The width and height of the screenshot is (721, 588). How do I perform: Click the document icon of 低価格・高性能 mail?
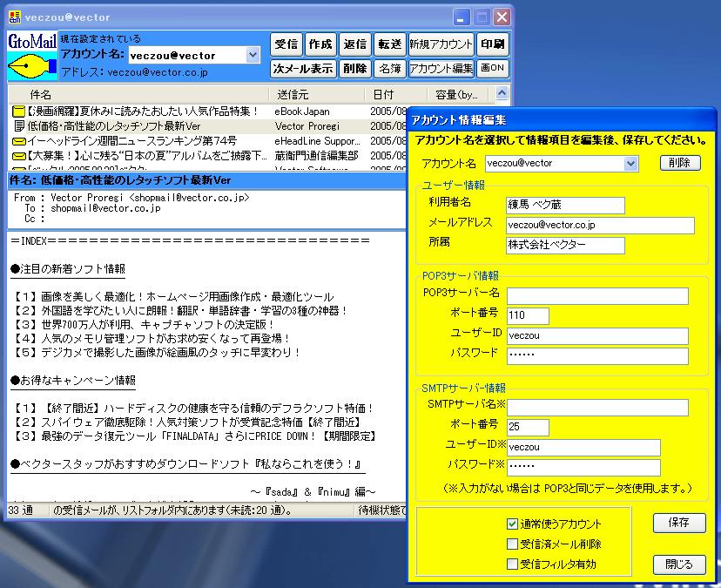coord(19,126)
